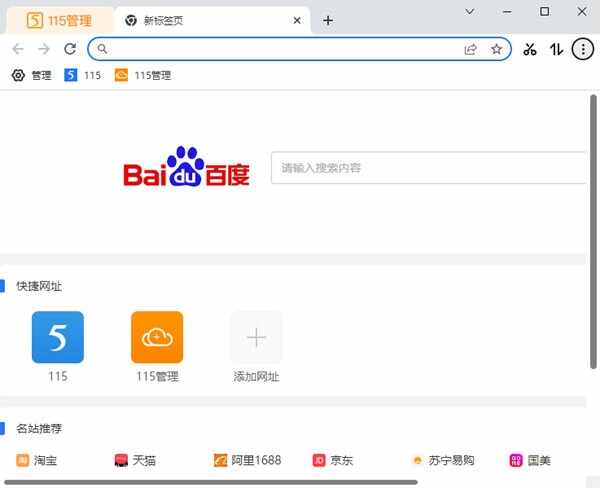Open the three-dot browser menu
The image size is (600, 488).
pyautogui.click(x=582, y=48)
